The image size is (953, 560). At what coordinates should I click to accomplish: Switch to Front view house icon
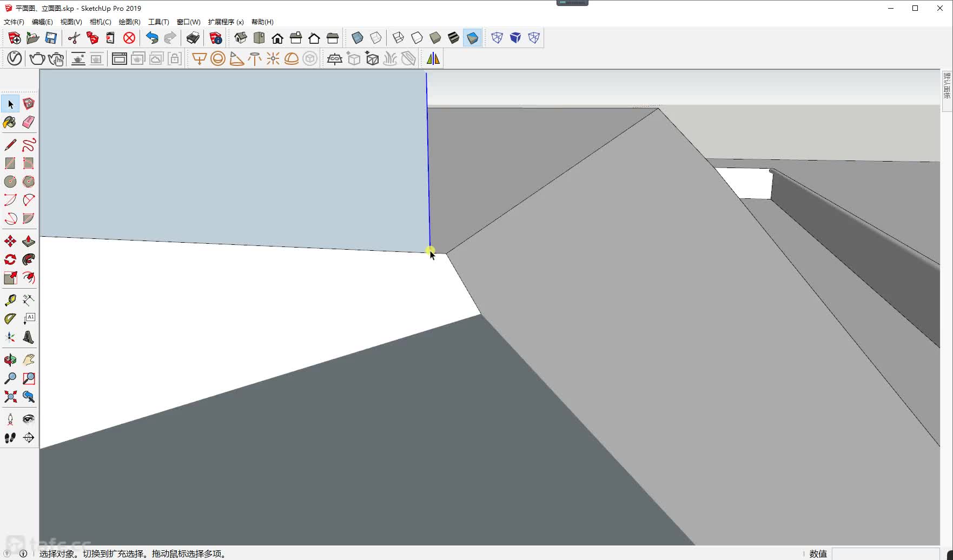click(277, 38)
